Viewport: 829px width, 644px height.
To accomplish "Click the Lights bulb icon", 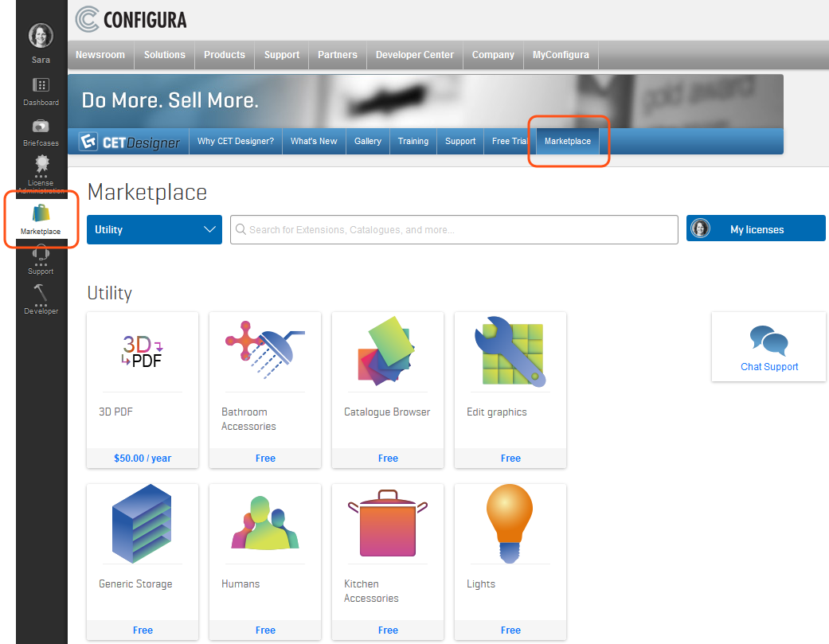I will point(510,523).
